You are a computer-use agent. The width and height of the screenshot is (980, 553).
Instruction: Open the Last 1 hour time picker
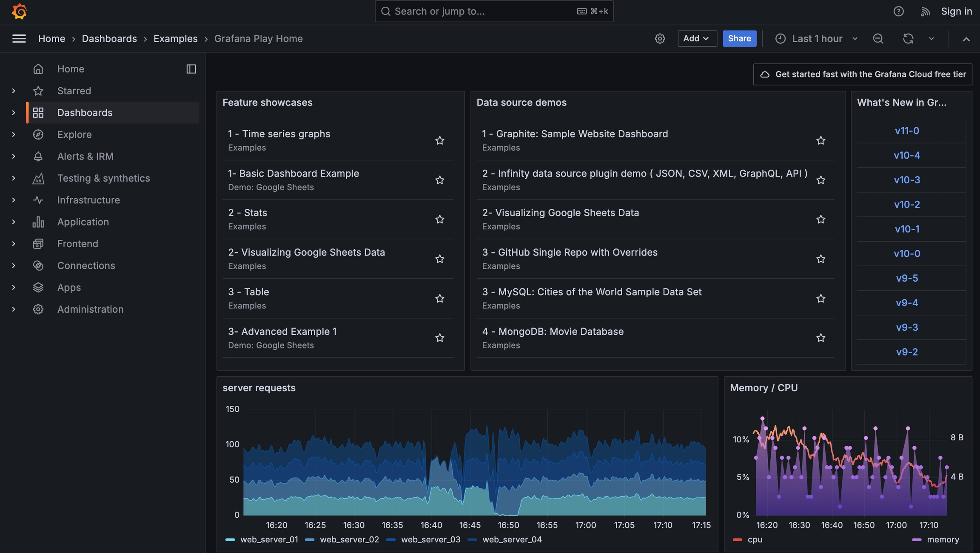pyautogui.click(x=816, y=39)
